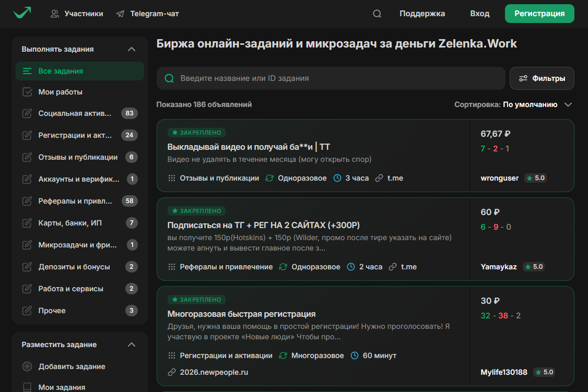Viewport: 588px width, 392px height.
Task: Click the green search icon in task search field
Action: tap(169, 78)
